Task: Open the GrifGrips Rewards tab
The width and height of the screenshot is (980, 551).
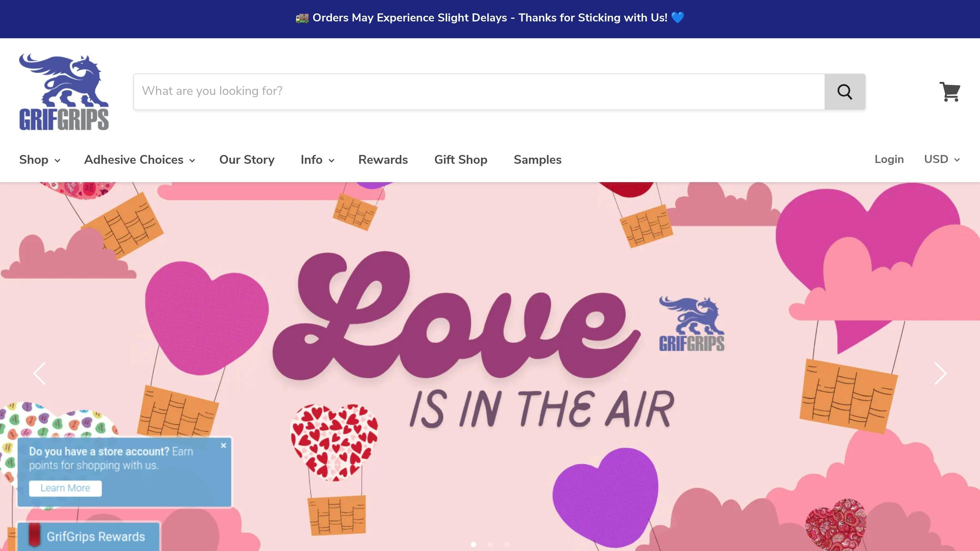Action: point(89,536)
